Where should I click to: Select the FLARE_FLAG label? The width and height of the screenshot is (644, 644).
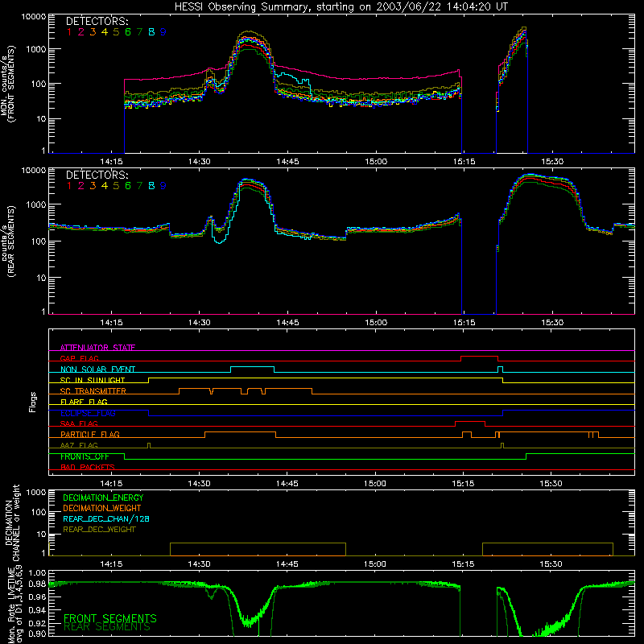84,402
